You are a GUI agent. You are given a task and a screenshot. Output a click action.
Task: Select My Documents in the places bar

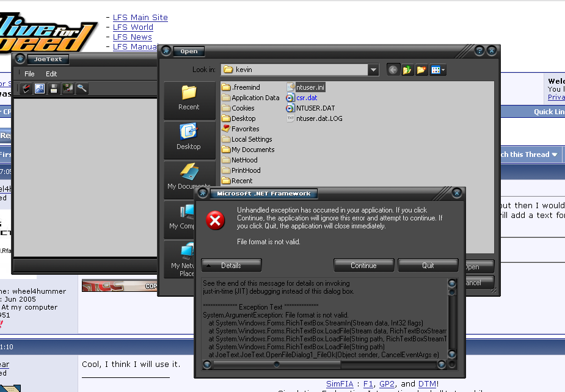tap(189, 179)
